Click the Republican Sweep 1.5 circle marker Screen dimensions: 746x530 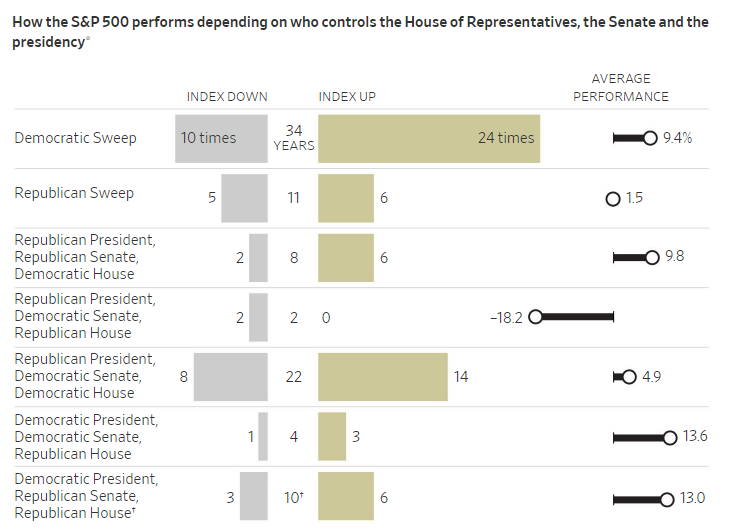click(x=613, y=198)
